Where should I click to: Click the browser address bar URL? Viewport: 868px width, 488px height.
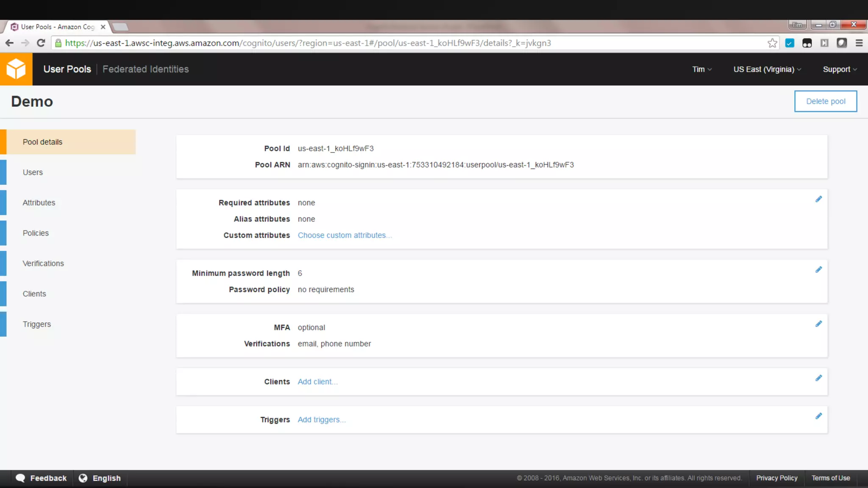coord(307,43)
